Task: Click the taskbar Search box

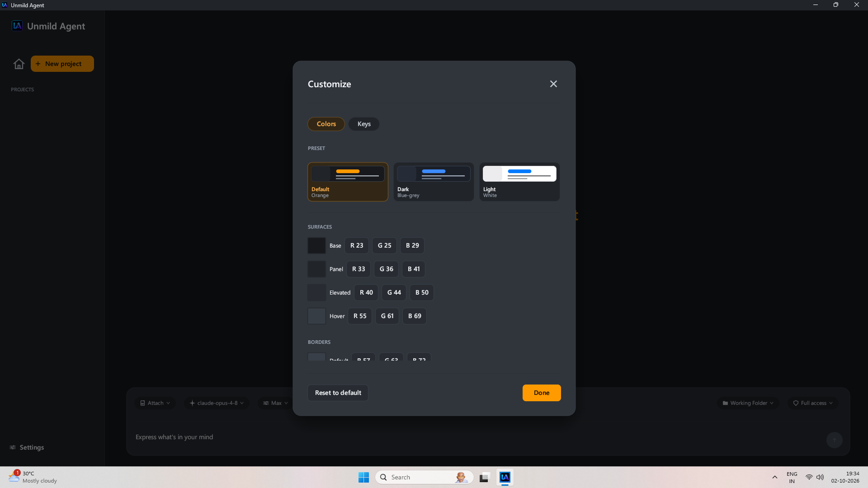Action: [424, 477]
